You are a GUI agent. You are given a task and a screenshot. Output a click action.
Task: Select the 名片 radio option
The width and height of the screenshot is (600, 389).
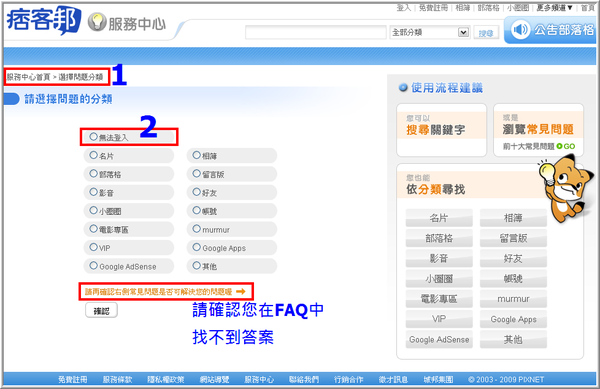(x=93, y=155)
